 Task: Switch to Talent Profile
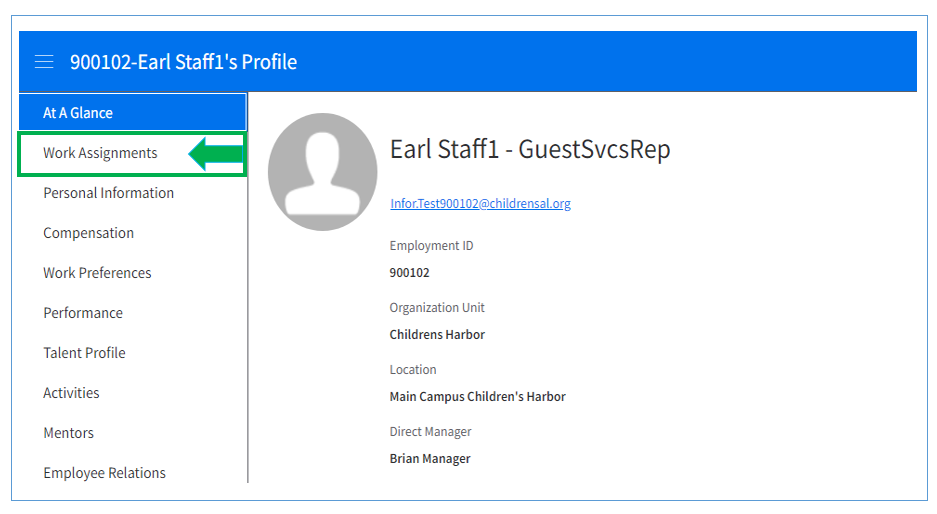pos(84,353)
